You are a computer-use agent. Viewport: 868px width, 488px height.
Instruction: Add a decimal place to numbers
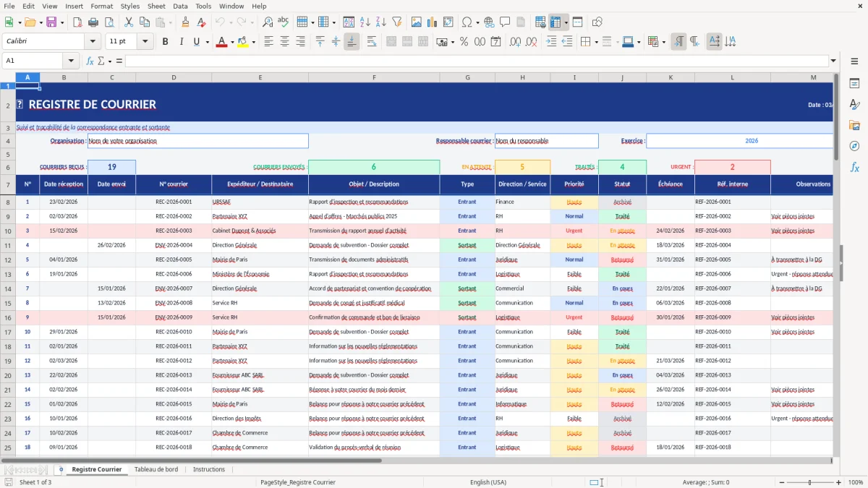(x=514, y=42)
